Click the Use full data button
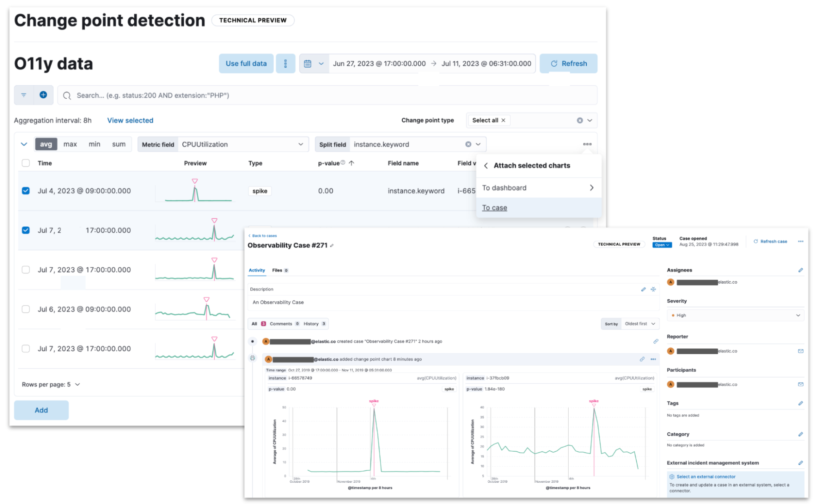819x504 pixels. click(x=246, y=63)
